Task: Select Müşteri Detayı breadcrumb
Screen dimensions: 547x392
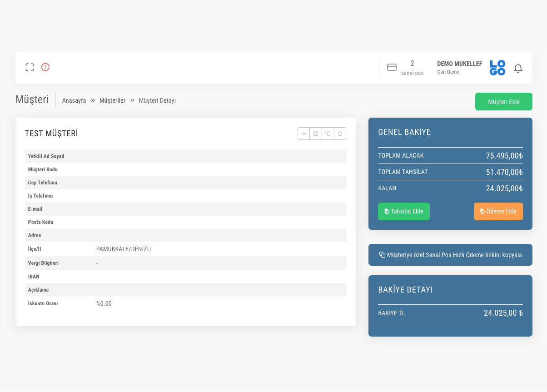Action: pos(157,100)
